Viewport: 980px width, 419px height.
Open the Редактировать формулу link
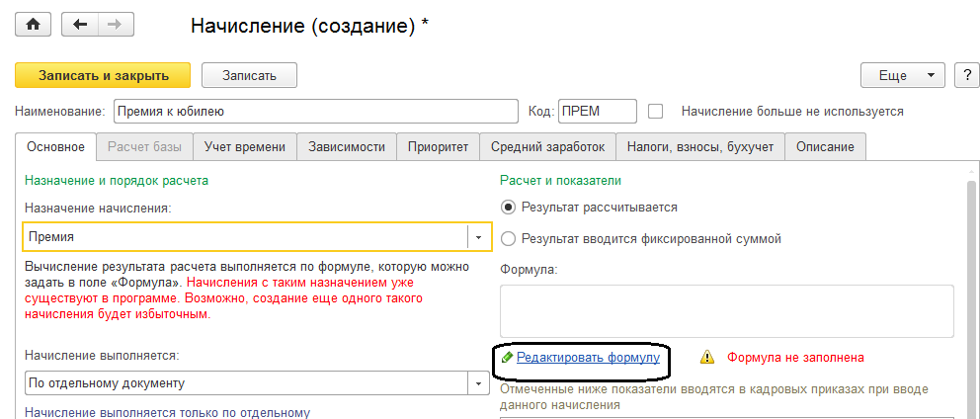(588, 358)
